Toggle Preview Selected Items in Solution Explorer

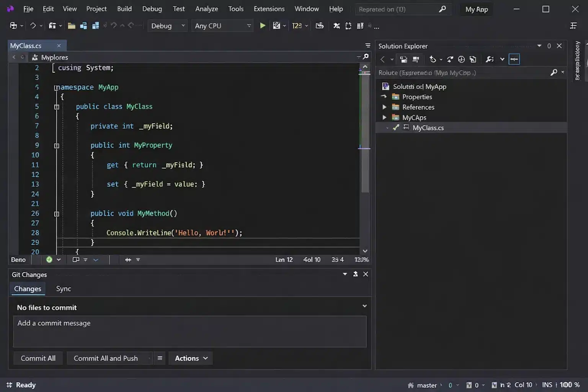click(x=514, y=59)
